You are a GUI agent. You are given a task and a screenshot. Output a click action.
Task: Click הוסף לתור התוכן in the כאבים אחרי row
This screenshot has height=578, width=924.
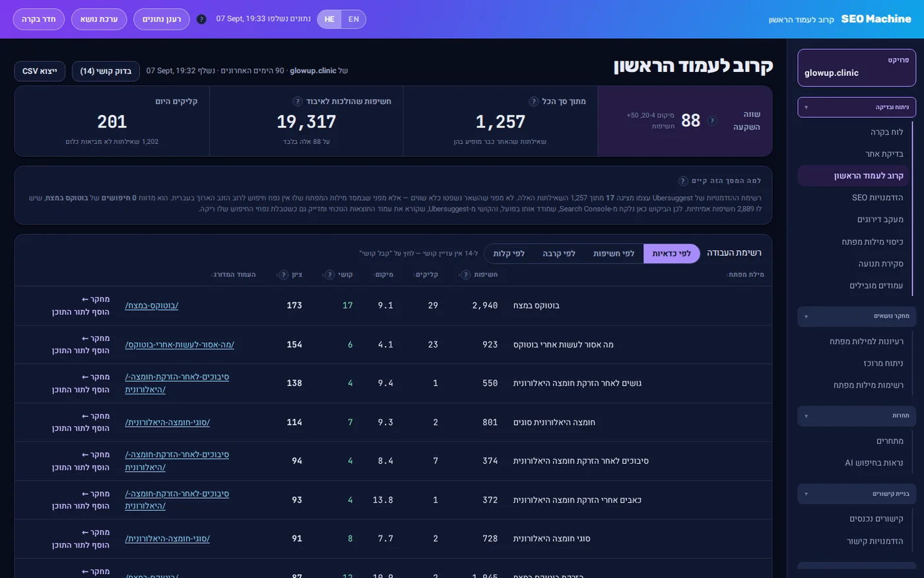click(81, 506)
